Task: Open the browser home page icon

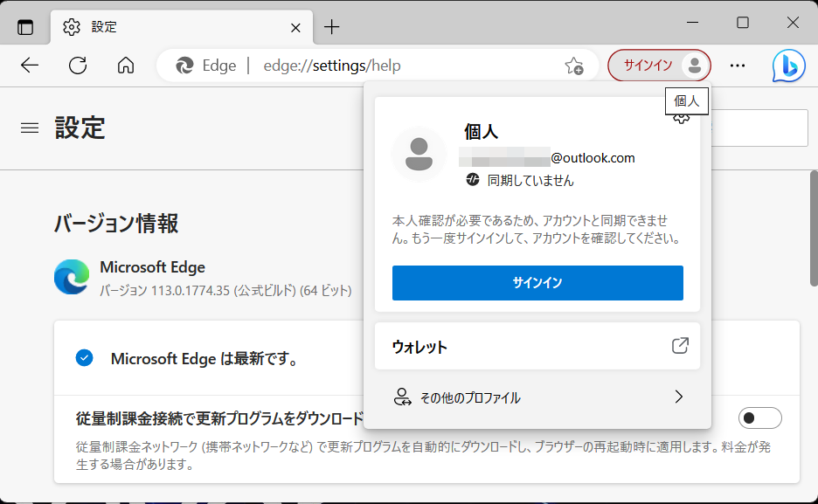Action: (125, 65)
